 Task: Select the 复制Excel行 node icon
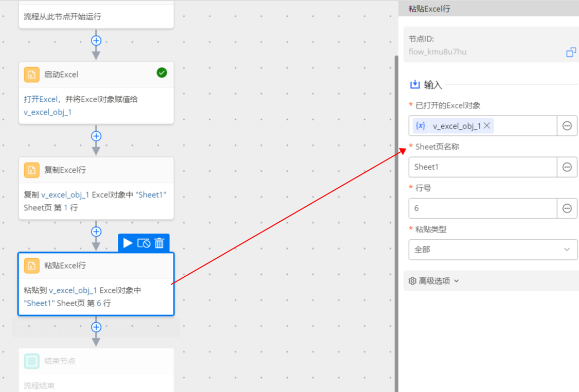[32, 170]
